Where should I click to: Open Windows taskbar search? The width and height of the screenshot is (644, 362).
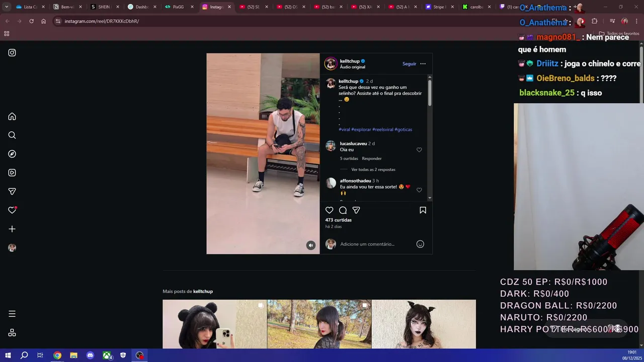point(24,355)
